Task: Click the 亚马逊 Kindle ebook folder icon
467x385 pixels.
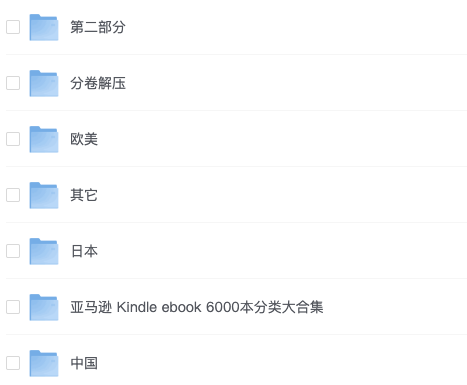Action: pos(44,307)
